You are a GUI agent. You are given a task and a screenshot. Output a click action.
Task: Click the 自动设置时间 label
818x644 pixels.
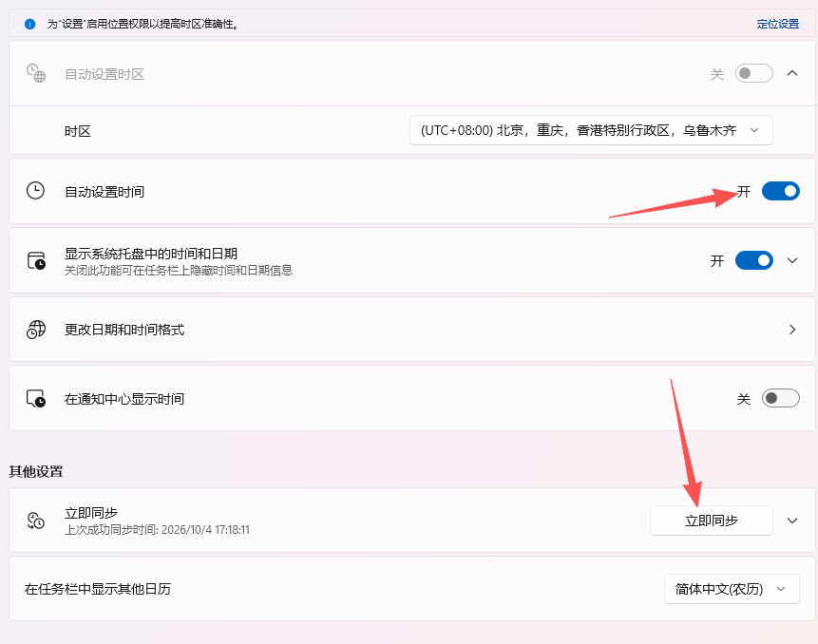click(105, 192)
